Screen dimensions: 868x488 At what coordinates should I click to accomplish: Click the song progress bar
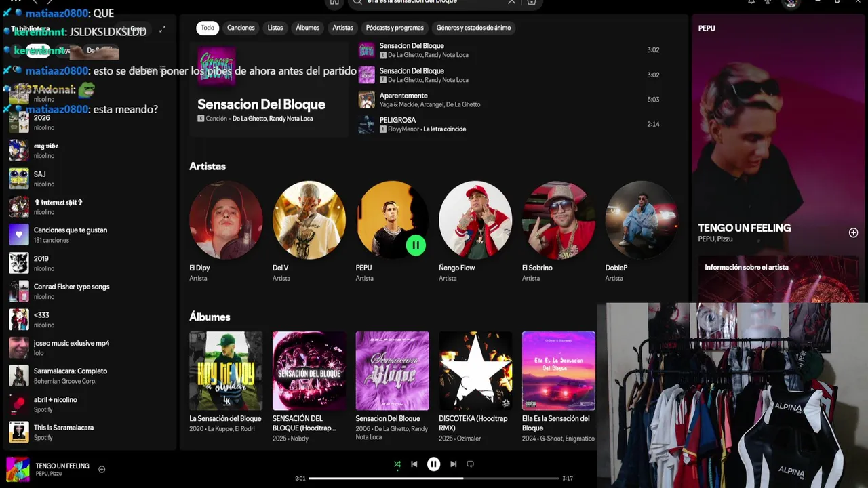coord(434,479)
